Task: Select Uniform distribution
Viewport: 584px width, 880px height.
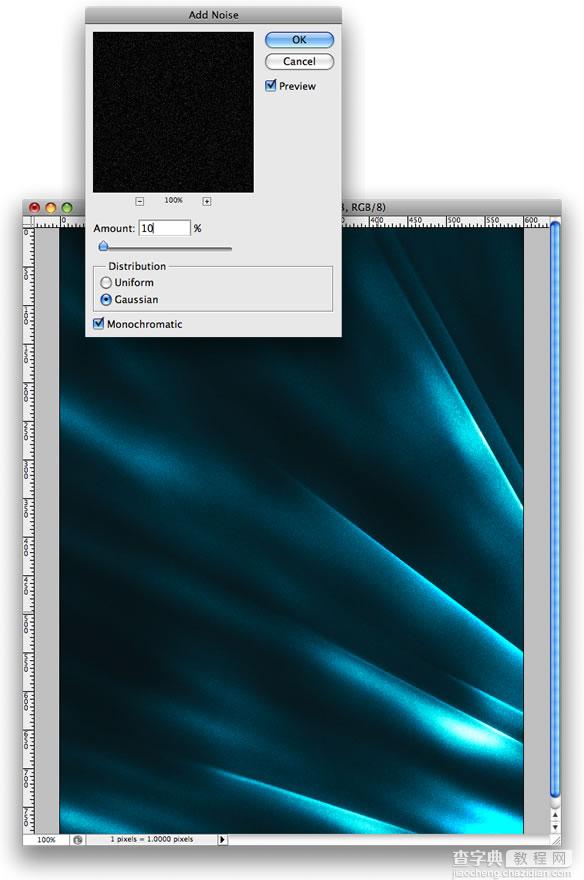Action: [105, 283]
